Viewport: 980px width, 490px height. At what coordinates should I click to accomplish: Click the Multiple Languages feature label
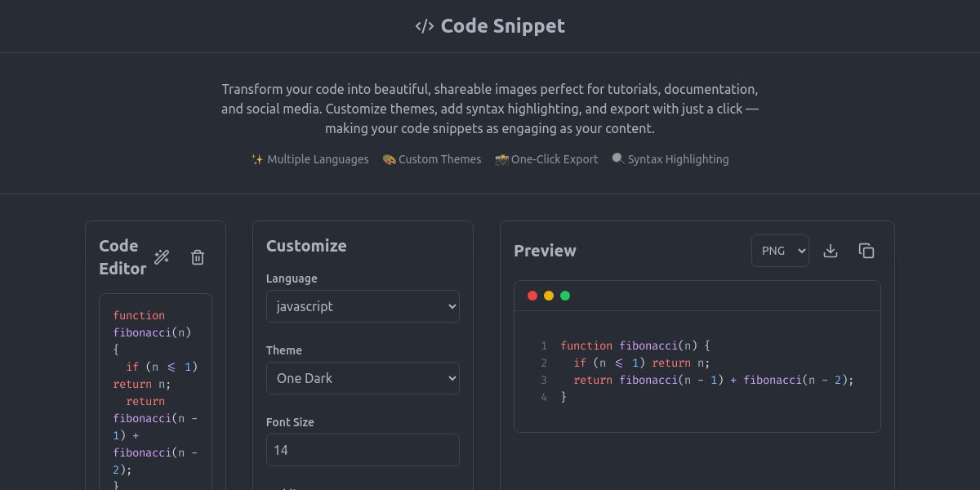coord(310,159)
